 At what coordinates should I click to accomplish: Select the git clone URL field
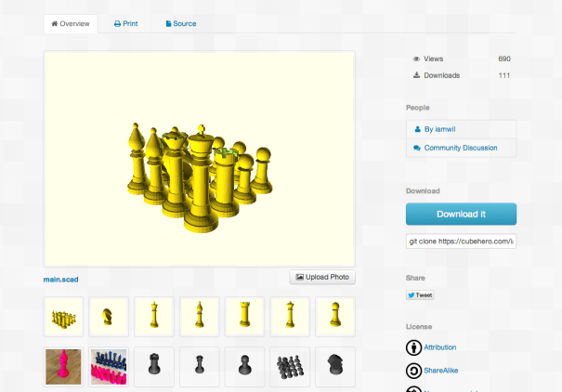pyautogui.click(x=461, y=242)
